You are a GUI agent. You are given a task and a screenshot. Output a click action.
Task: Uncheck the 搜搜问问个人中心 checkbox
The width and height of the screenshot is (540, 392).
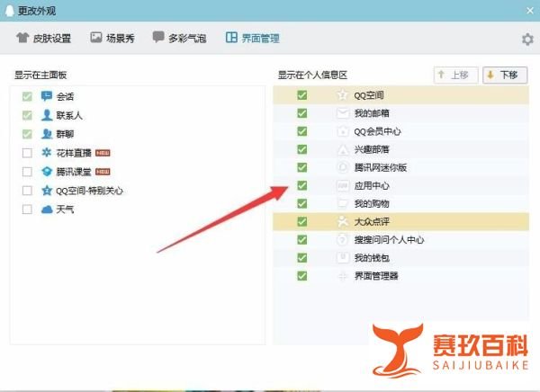(x=302, y=239)
